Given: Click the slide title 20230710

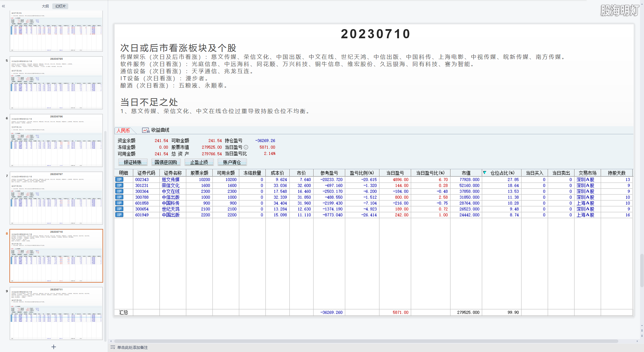Looking at the screenshot, I should click(376, 34).
